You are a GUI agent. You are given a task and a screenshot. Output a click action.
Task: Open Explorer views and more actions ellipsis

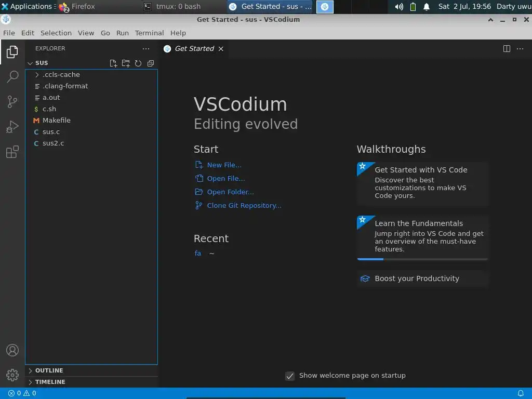[146, 48]
